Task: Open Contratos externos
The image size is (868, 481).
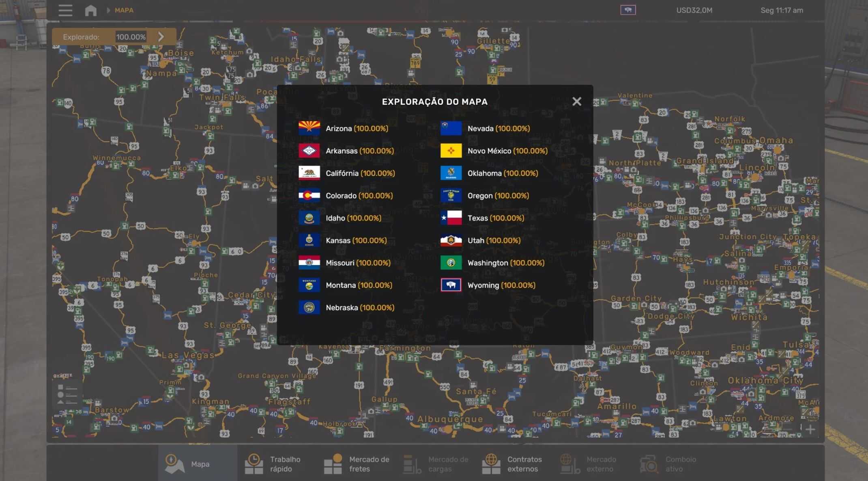Action: point(513,464)
